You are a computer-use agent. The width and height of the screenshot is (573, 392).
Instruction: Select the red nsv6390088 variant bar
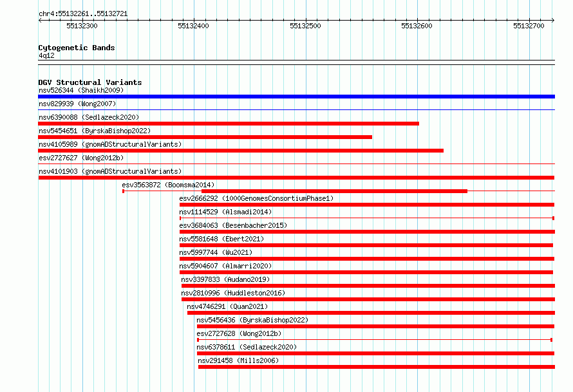pos(229,124)
